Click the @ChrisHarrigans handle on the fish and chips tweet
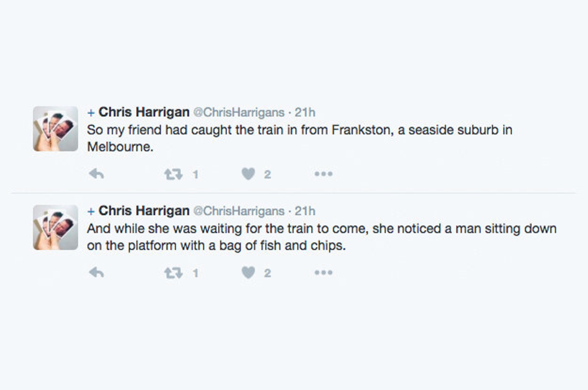This screenshot has height=390, width=588. click(238, 211)
